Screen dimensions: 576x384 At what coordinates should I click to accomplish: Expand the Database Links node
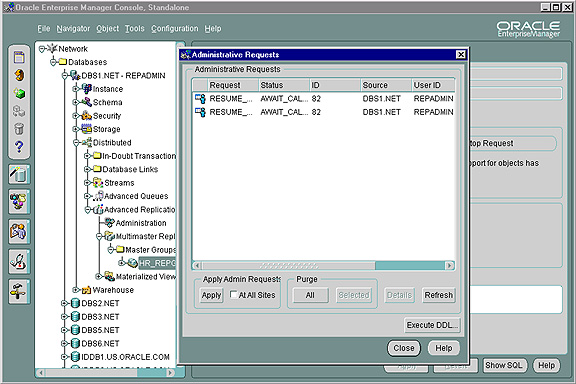[x=87, y=169]
